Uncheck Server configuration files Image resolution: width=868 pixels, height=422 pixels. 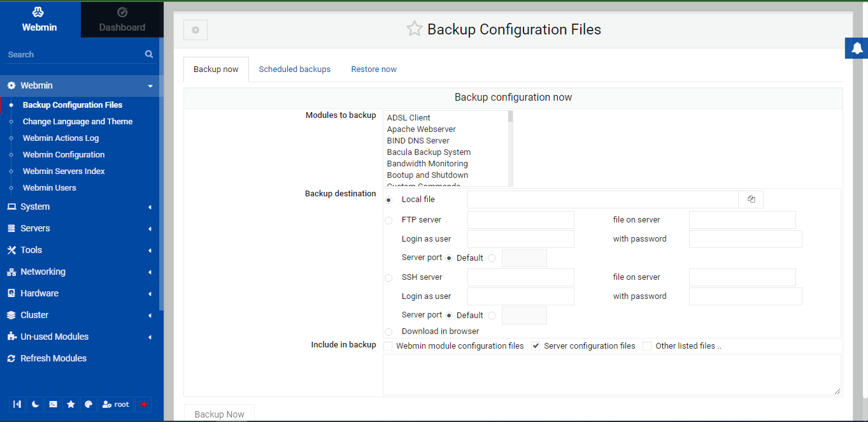pos(536,346)
